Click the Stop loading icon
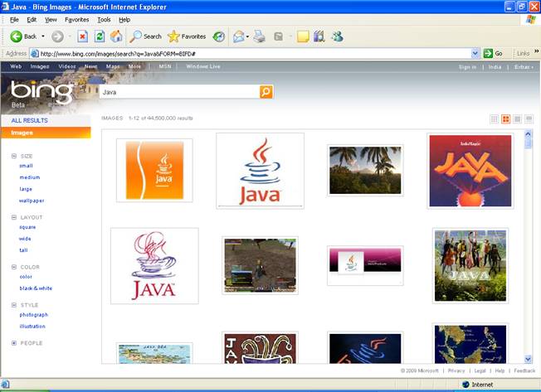The width and height of the screenshot is (541, 392). coord(82,36)
